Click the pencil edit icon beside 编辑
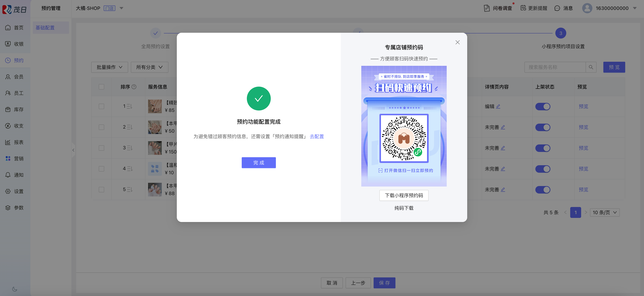Viewport: 644px width, 296px height. (x=498, y=106)
